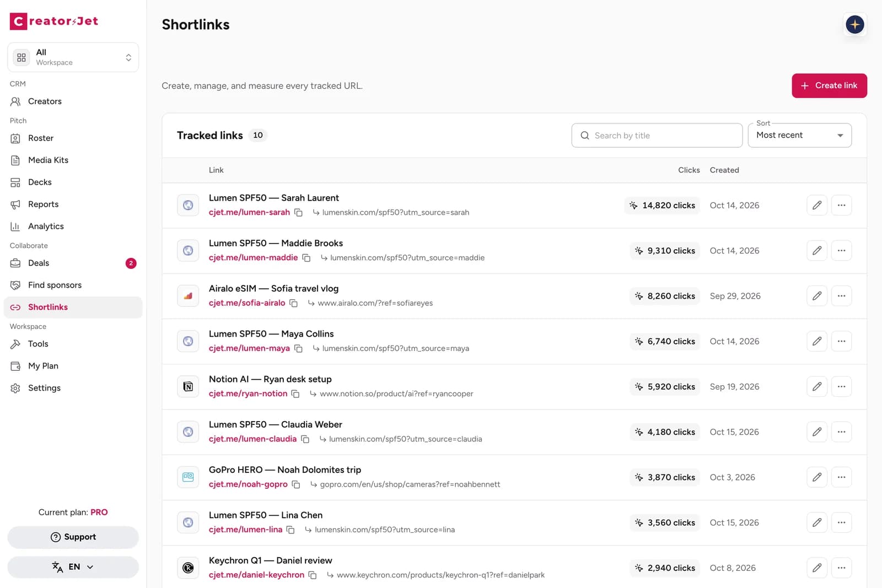Edit the Notion AI Ryan desk setup link
Image resolution: width=882 pixels, height=588 pixels.
coord(817,387)
